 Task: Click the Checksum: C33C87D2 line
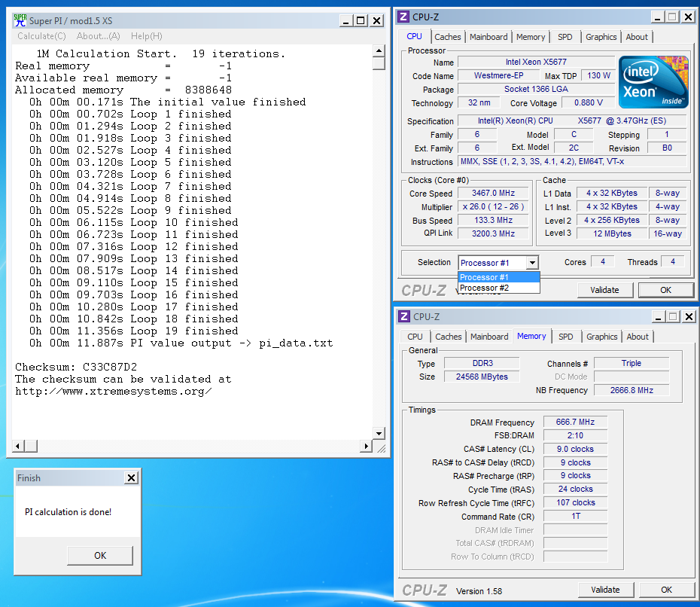pos(76,368)
